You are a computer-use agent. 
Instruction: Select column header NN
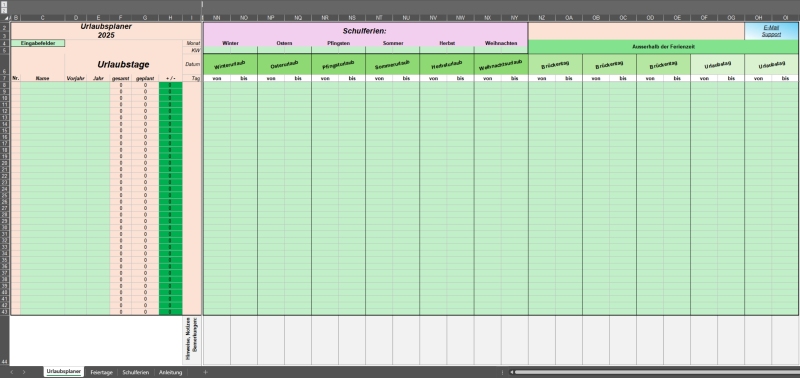point(217,18)
